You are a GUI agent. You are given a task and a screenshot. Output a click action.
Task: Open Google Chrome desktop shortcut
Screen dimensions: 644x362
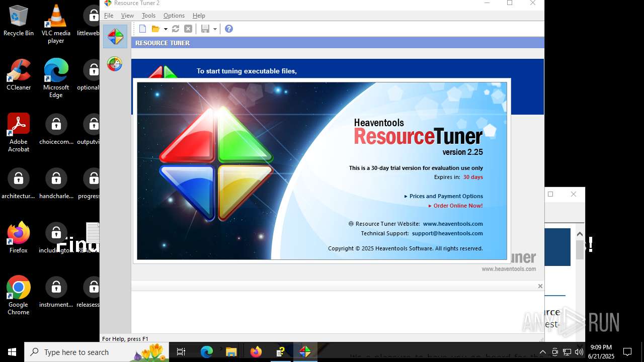pyautogui.click(x=19, y=296)
